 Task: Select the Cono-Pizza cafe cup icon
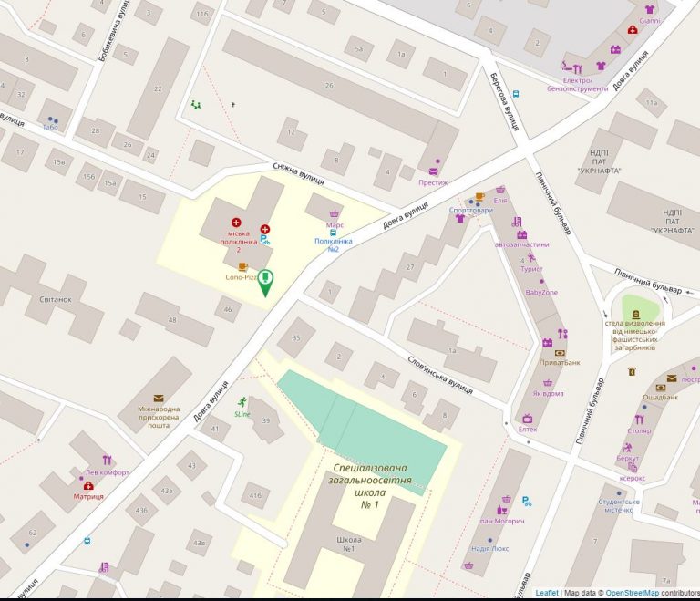(x=243, y=266)
